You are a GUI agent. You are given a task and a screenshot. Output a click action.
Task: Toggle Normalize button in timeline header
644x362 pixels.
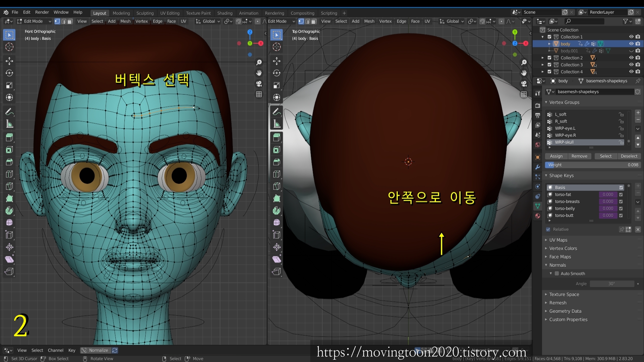(95, 351)
